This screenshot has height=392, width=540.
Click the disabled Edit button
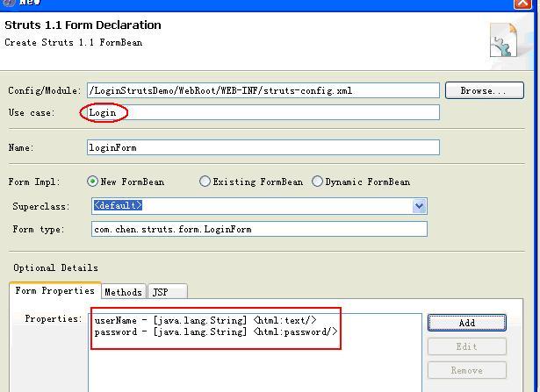point(467,346)
